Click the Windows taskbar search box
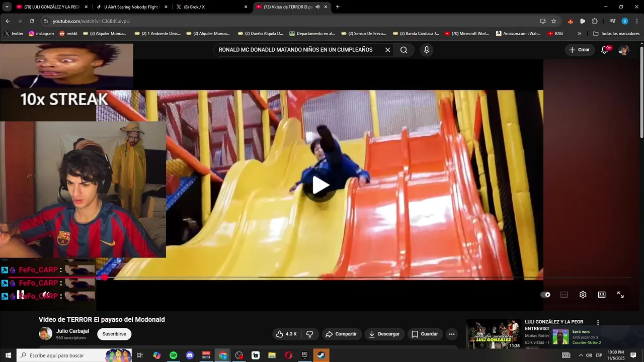 74,355
